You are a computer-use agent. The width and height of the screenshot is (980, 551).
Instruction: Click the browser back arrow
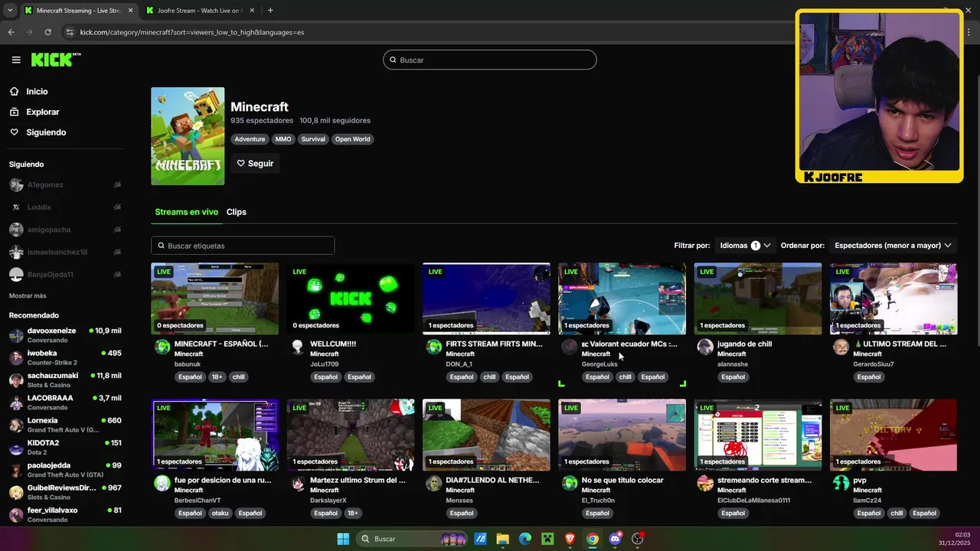pos(11,32)
